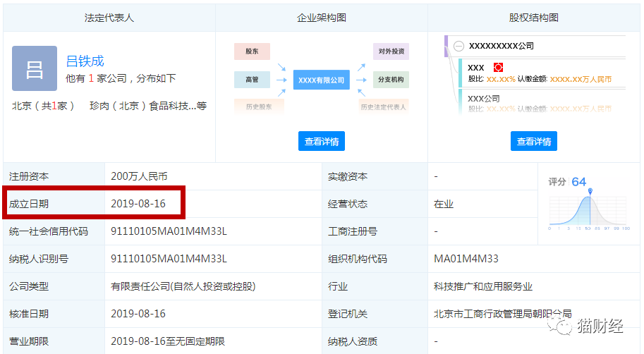Screen dimensions: 644x354
Task: Click the 有限责任公司(自然人投资或控股) company type value
Action: [x=183, y=286]
